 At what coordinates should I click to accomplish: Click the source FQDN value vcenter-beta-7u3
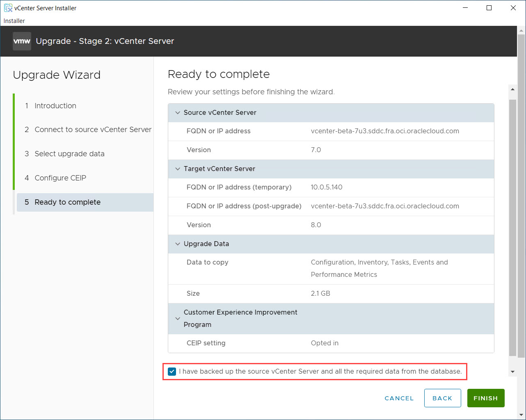tap(385, 131)
